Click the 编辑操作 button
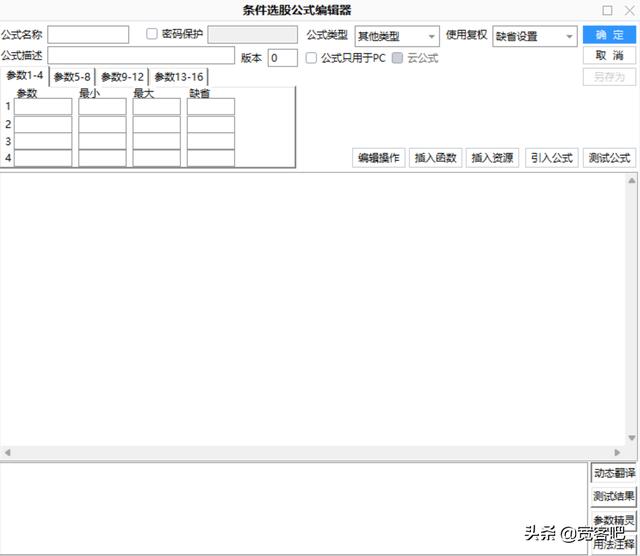The height and width of the screenshot is (556, 640). pyautogui.click(x=378, y=158)
